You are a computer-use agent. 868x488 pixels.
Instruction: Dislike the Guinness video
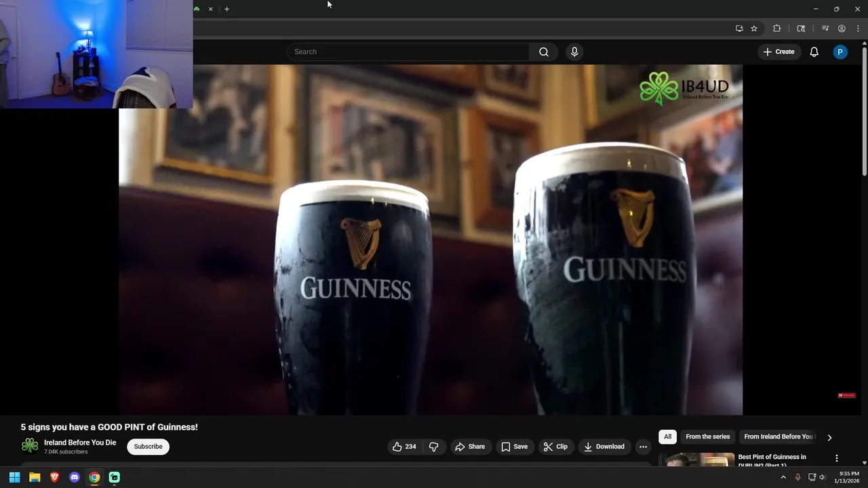(x=433, y=447)
